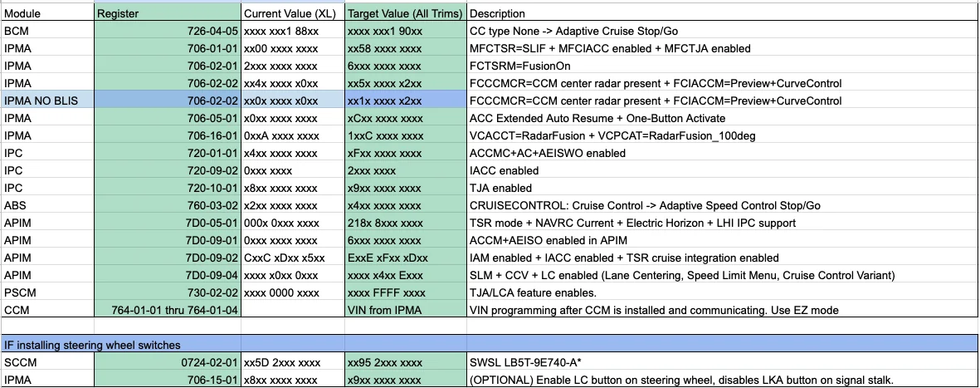The height and width of the screenshot is (388, 980).
Task: Click the VIN from IPMA cell
Action: (406, 311)
